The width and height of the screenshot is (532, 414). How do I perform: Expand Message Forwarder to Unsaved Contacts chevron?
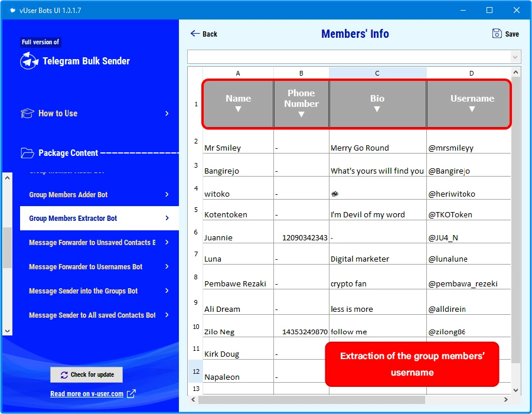coord(167,242)
